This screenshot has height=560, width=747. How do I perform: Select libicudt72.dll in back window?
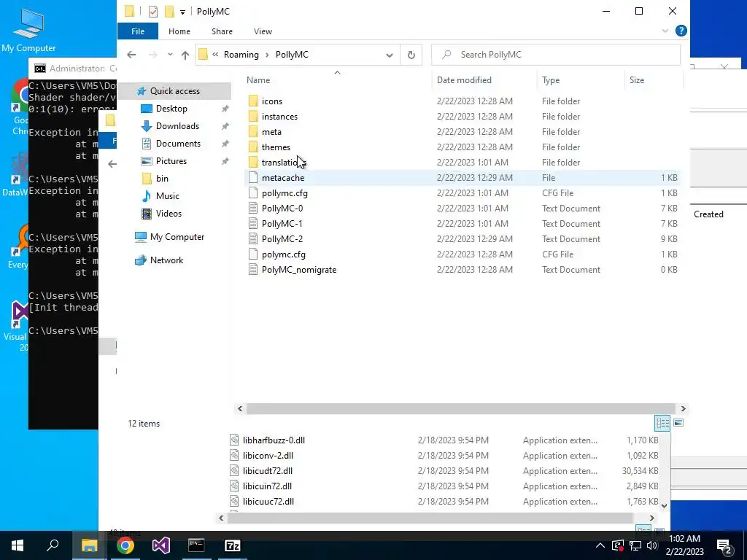(267, 470)
